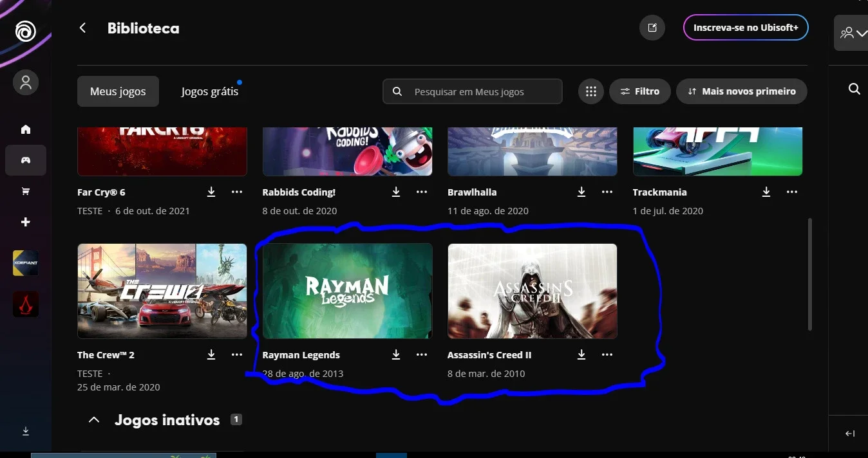
Task: Open the Assassin's Creed sidebar shortcut
Action: point(26,304)
